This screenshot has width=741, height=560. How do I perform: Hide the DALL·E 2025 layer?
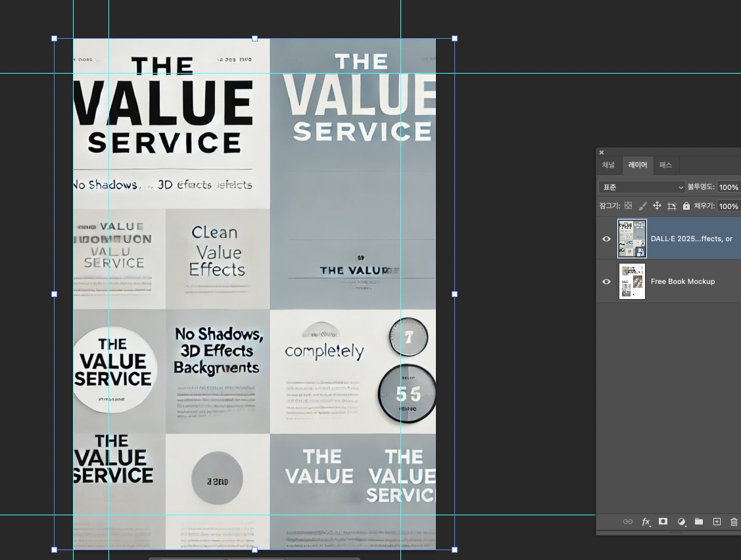606,239
